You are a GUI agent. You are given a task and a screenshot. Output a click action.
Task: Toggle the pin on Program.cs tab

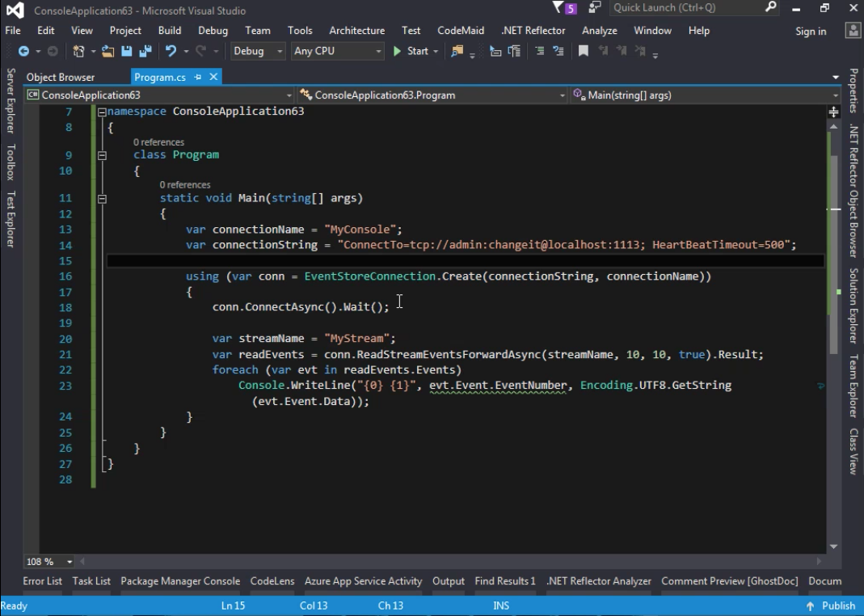click(x=197, y=77)
